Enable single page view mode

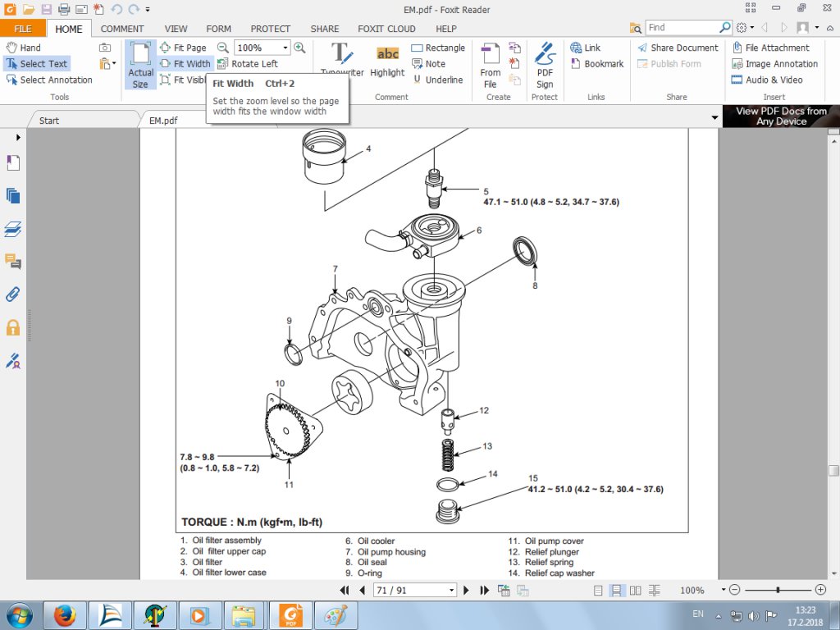point(598,590)
